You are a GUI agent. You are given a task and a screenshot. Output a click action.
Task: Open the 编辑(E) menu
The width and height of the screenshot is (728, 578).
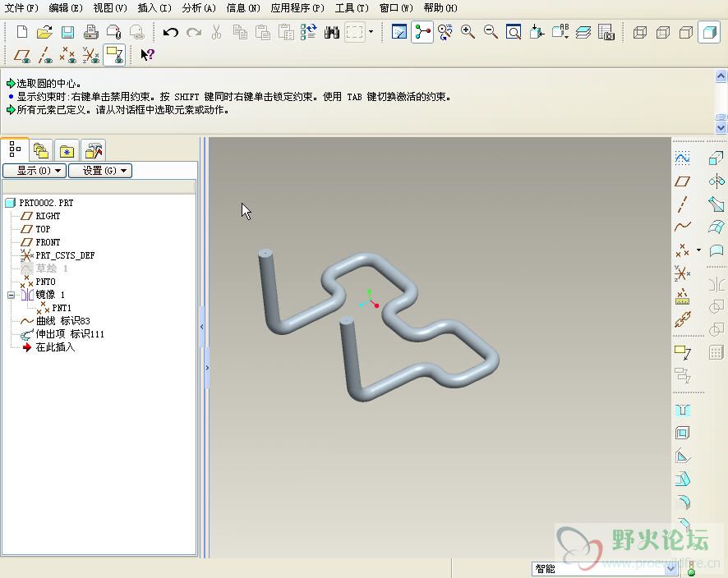pyautogui.click(x=66, y=8)
